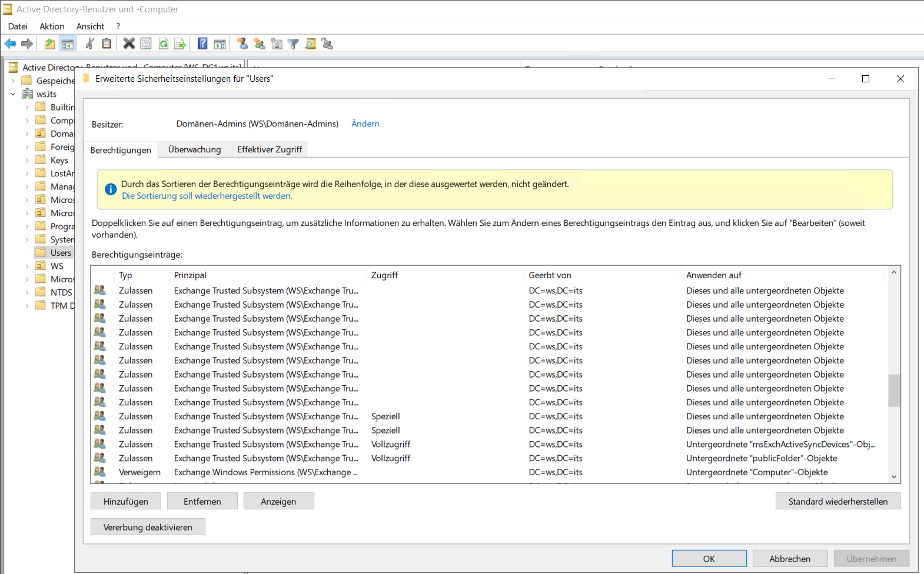Click the add to group icon at the toolbar end
This screenshot has width=924, height=574.
328,44
